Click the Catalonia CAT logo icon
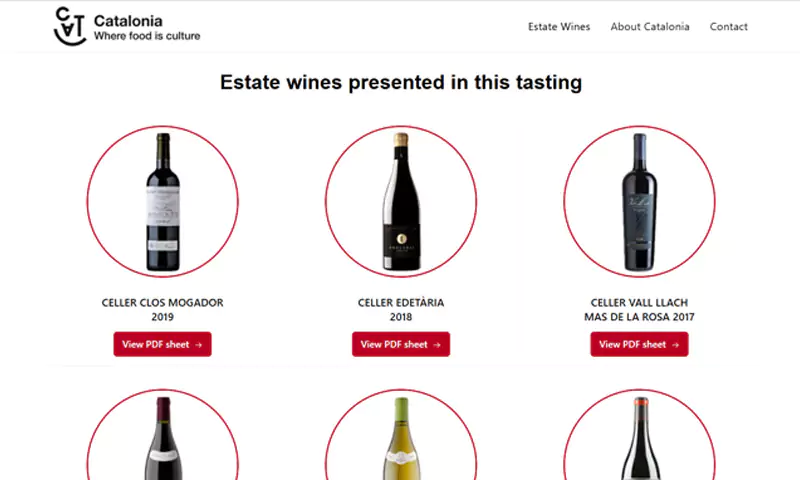The height and width of the screenshot is (480, 800). [x=70, y=27]
